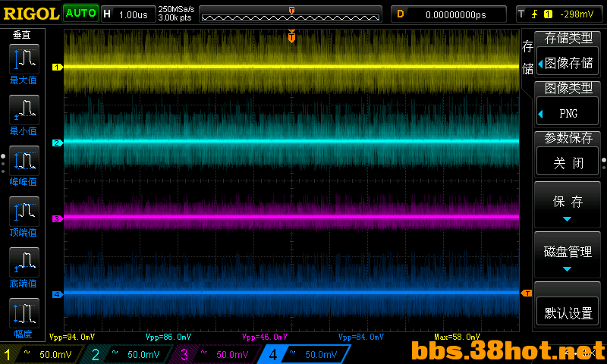Click the delay D 0.00000000ps field
The width and height of the screenshot is (607, 364).
(x=448, y=14)
